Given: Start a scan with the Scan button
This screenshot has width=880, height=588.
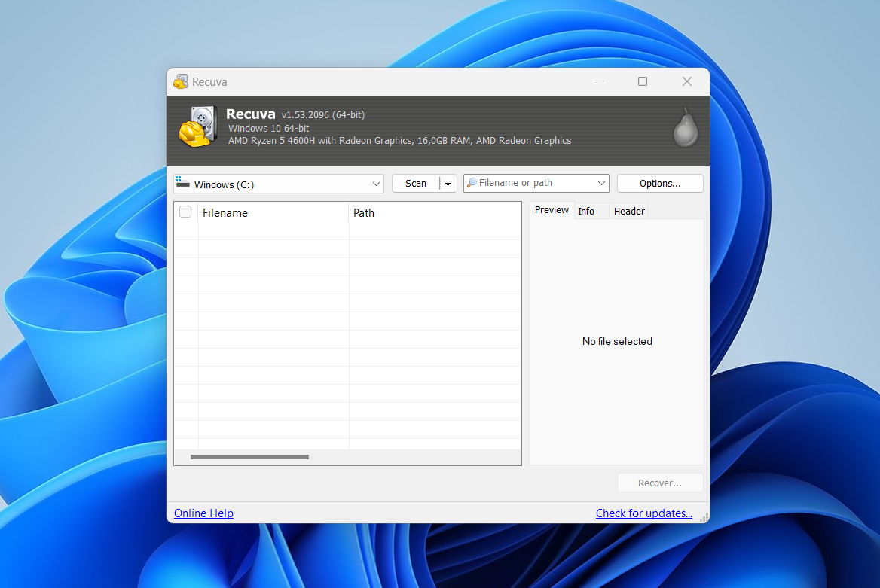Looking at the screenshot, I should pos(416,184).
